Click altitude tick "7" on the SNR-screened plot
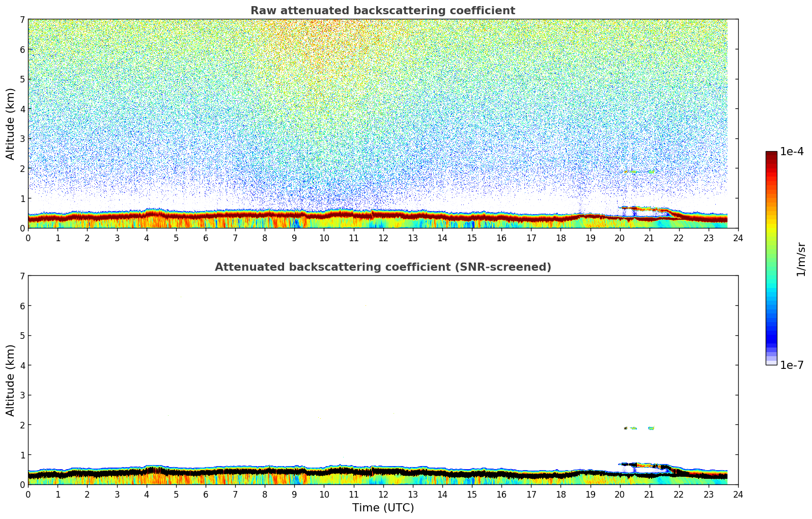This screenshot has height=519, width=812. click(x=22, y=276)
